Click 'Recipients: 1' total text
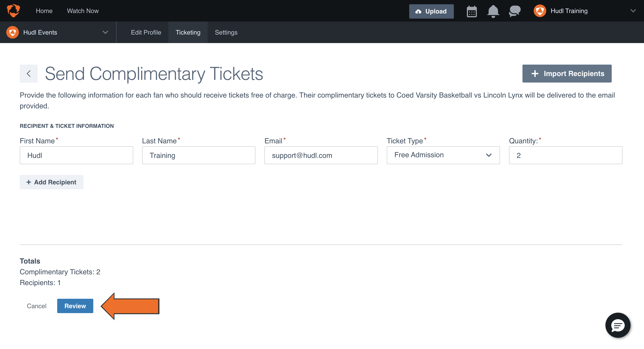 coord(40,283)
